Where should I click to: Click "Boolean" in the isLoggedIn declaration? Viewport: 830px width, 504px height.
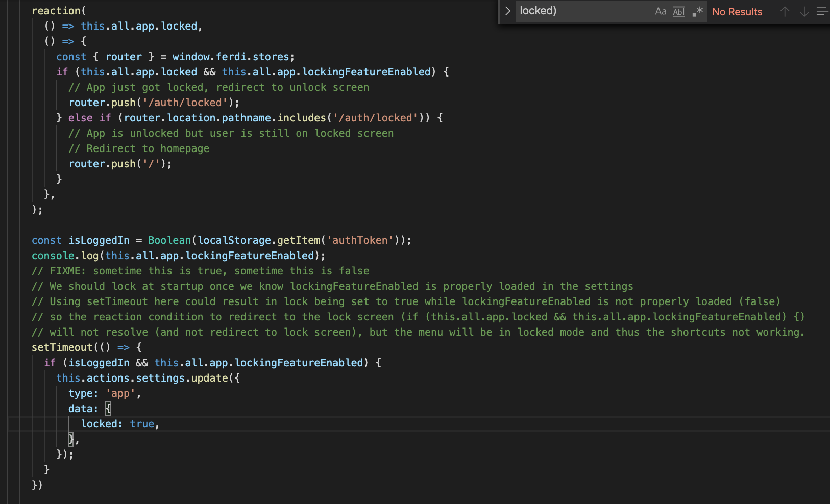point(169,240)
